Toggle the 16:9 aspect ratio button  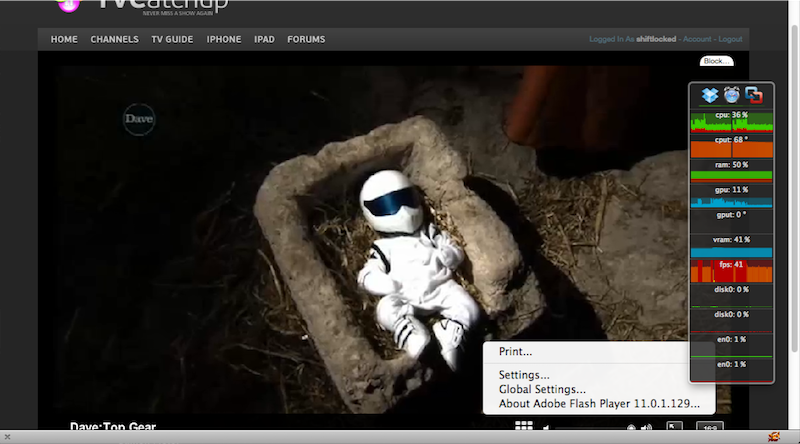[709, 428]
